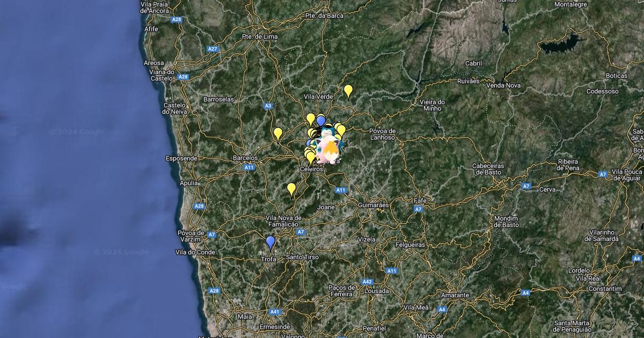The image size is (644, 338).
Task: Click the Pte. da Barca label
Action: 324,16
